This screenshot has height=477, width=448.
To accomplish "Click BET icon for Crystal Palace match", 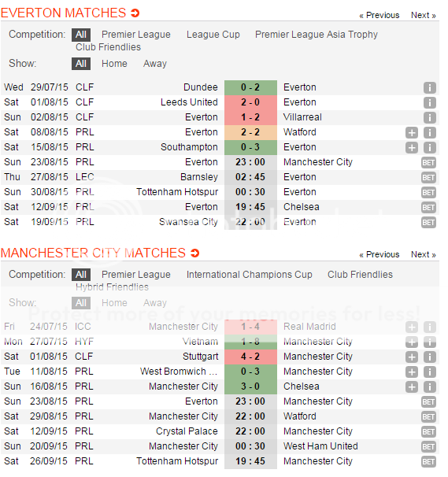I will coord(428,431).
